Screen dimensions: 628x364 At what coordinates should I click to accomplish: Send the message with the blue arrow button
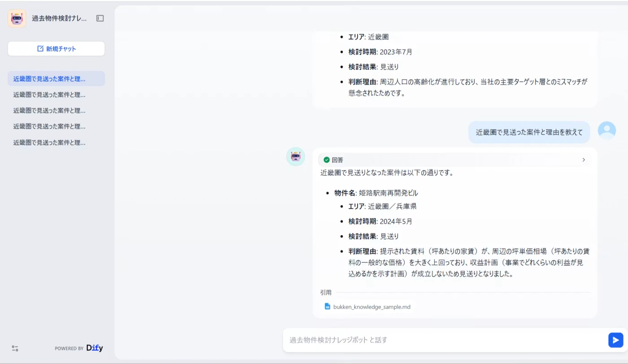(x=616, y=340)
